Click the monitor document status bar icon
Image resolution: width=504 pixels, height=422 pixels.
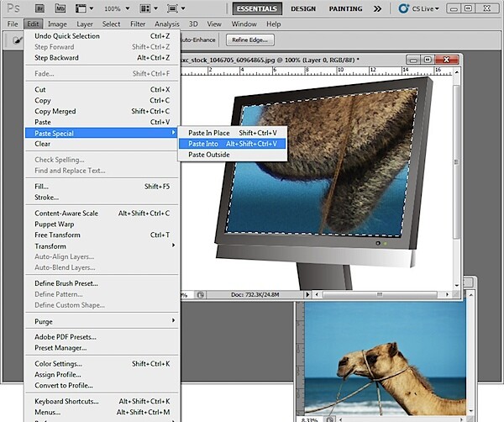[201, 294]
